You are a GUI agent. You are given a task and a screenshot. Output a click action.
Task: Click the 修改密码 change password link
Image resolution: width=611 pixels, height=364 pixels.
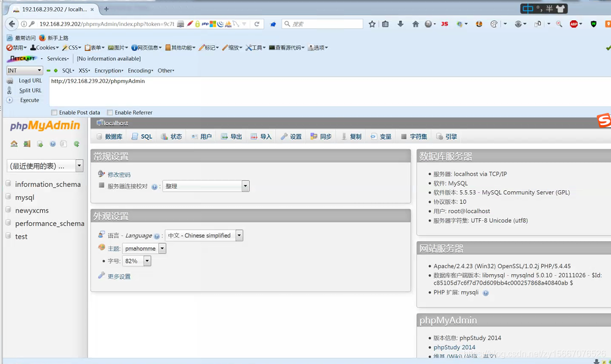(x=119, y=175)
